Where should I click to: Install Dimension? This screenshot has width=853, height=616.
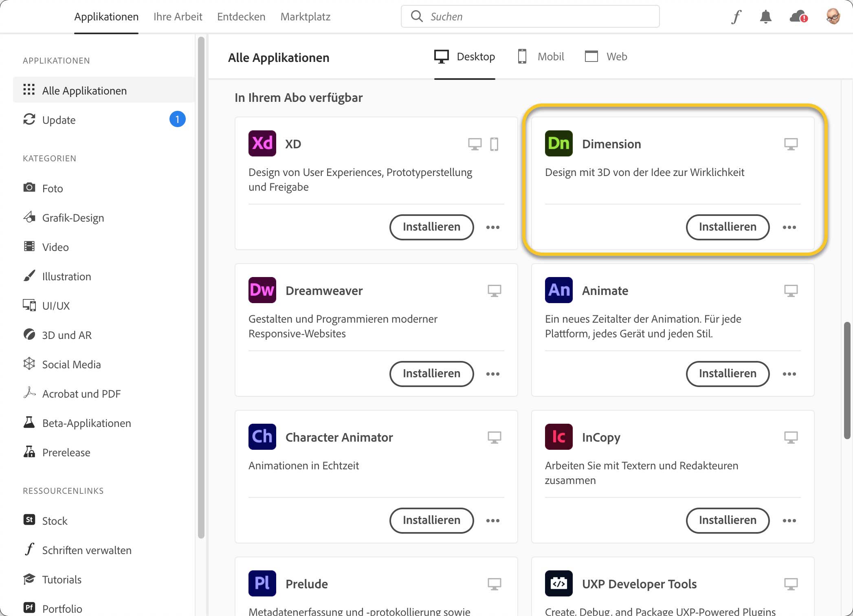(728, 227)
